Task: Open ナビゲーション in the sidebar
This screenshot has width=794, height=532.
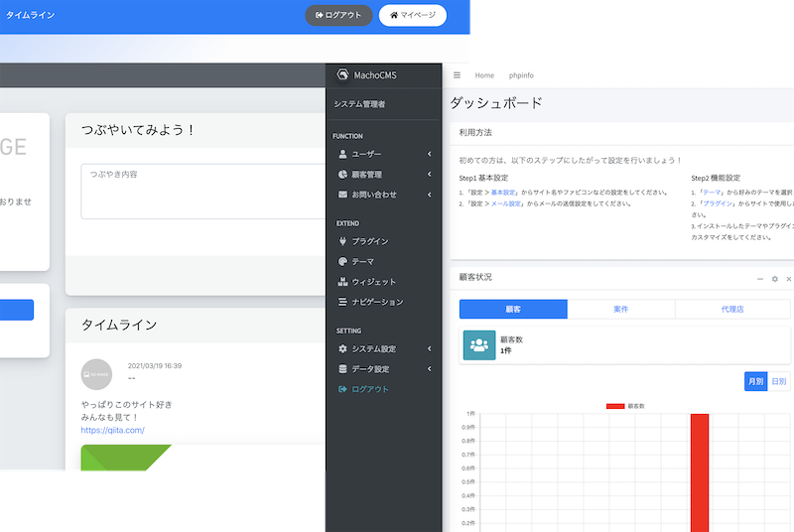Action: [x=377, y=302]
